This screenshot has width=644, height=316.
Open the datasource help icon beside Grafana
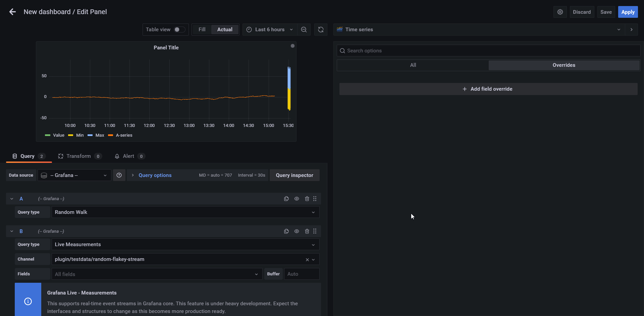119,175
